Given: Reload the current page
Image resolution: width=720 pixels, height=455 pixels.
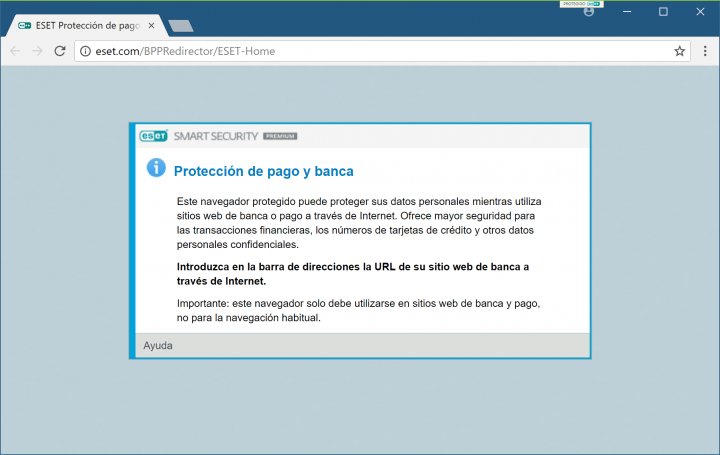Looking at the screenshot, I should point(60,51).
